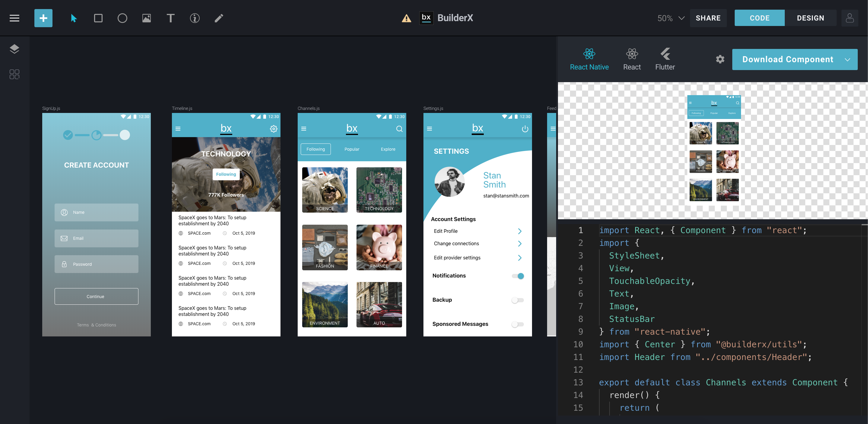Viewport: 868px width, 424px height.
Task: Click the Following tab in Channels screen
Action: (315, 149)
